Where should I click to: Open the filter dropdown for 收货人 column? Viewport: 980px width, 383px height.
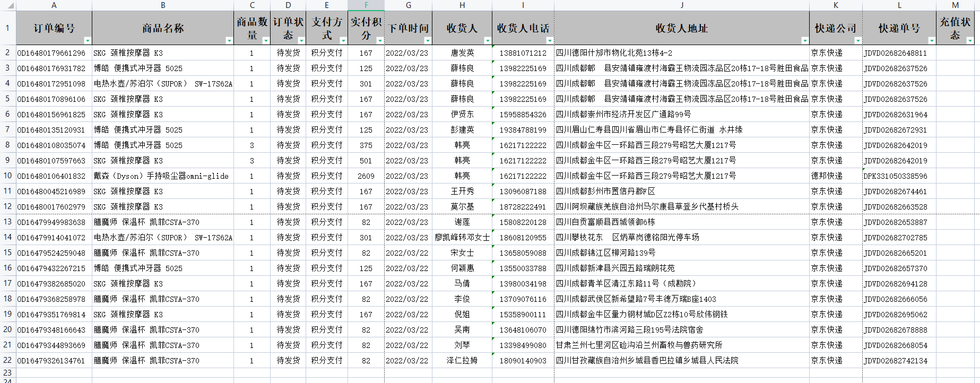click(x=488, y=40)
